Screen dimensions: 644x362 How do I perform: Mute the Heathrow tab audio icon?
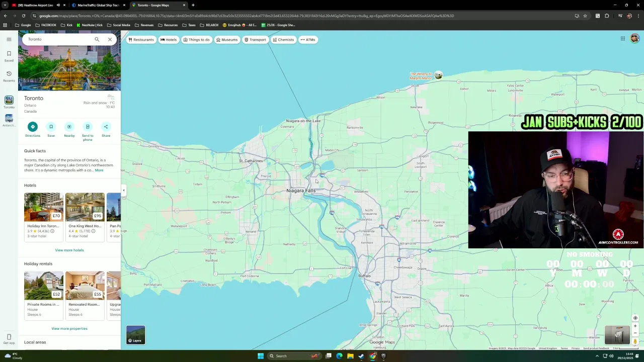tap(58, 5)
